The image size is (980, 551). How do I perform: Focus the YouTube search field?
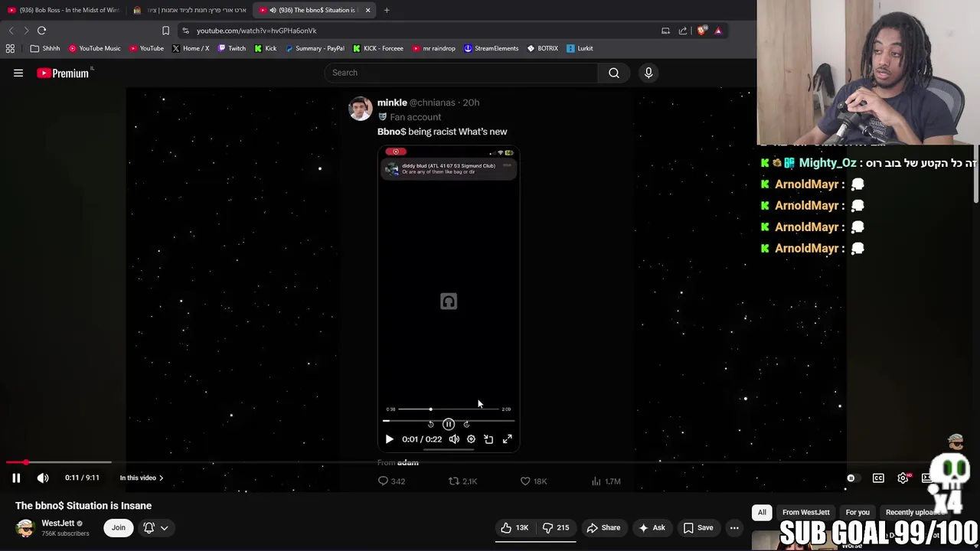point(461,73)
